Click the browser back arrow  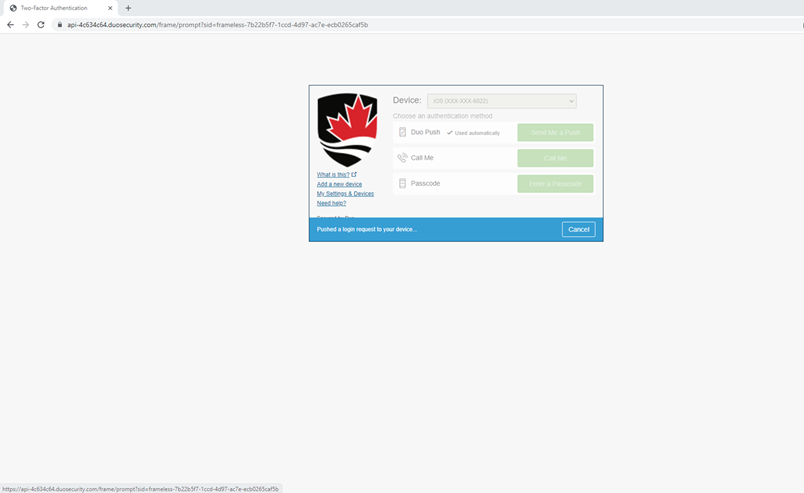[10, 24]
